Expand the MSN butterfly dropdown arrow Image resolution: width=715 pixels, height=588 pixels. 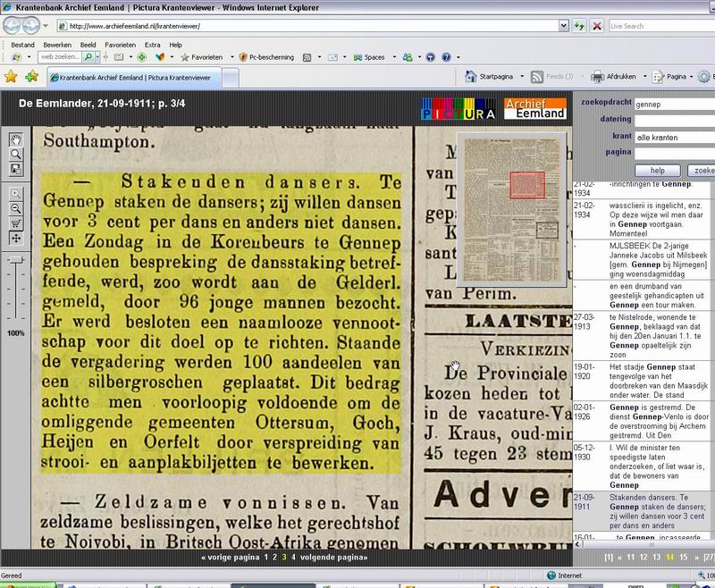172,57
